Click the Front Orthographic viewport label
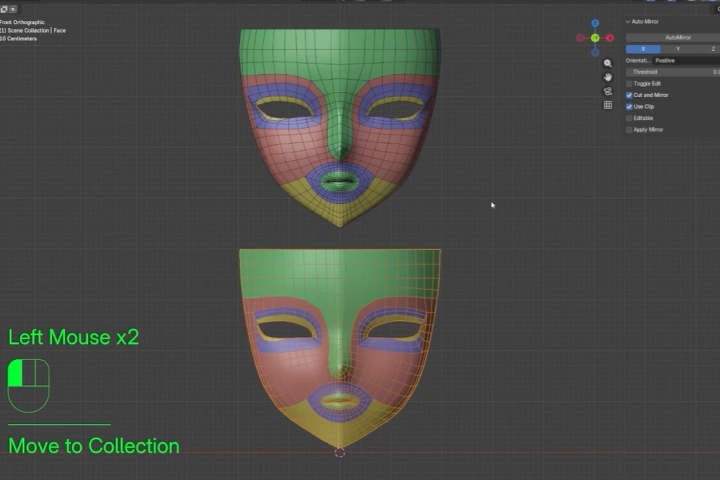This screenshot has height=480, width=720. pos(22,22)
